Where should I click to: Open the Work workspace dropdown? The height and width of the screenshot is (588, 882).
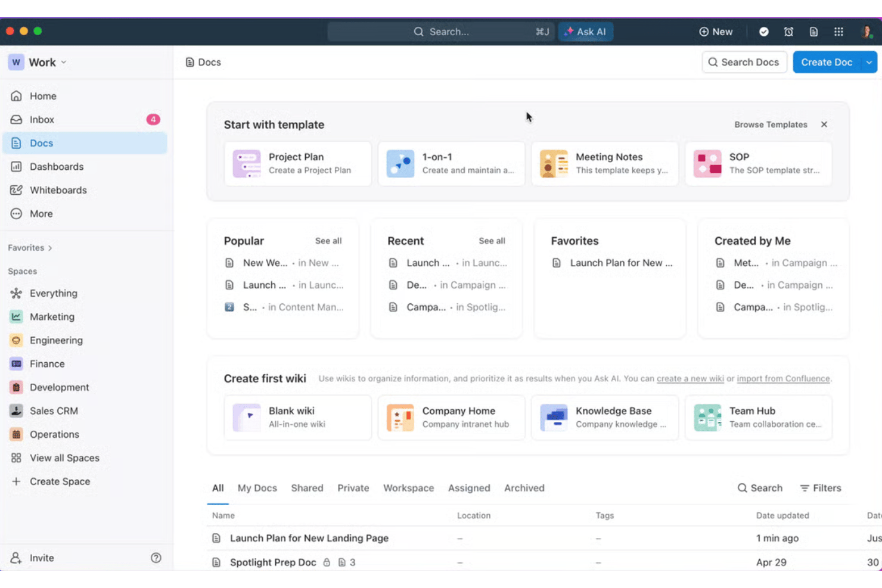[38, 63]
